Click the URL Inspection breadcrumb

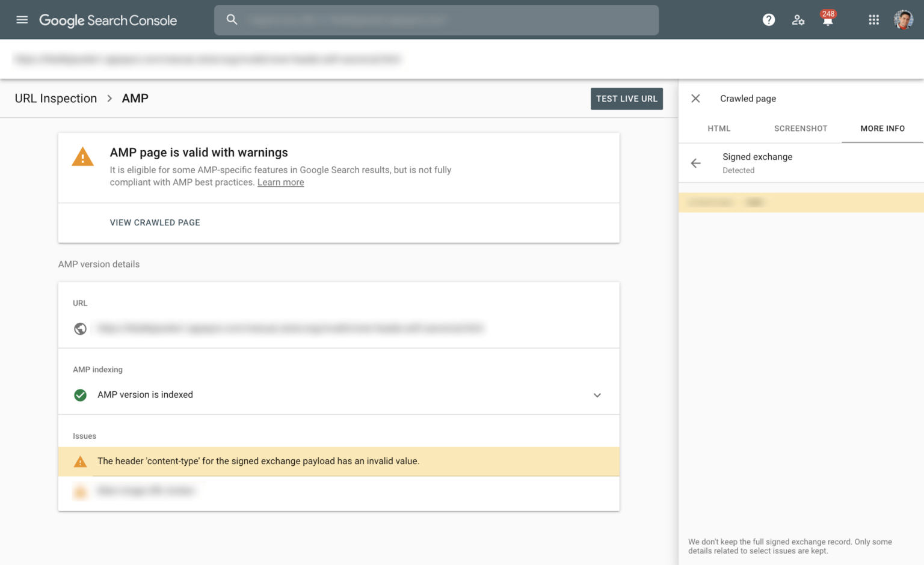coord(56,99)
